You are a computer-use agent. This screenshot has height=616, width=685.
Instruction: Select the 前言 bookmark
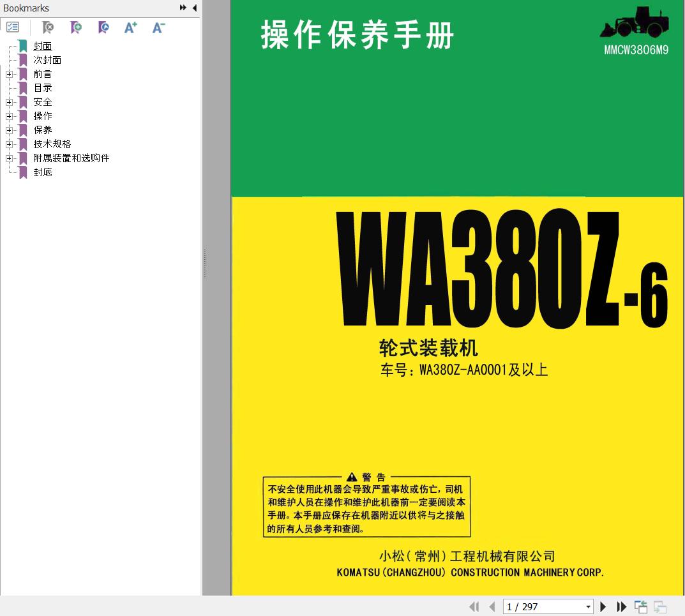(43, 74)
